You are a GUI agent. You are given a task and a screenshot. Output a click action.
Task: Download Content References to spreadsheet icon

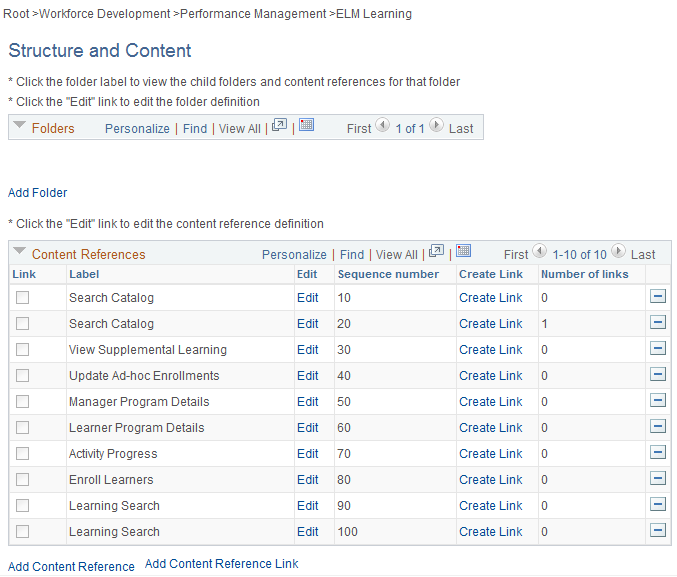tap(463, 250)
